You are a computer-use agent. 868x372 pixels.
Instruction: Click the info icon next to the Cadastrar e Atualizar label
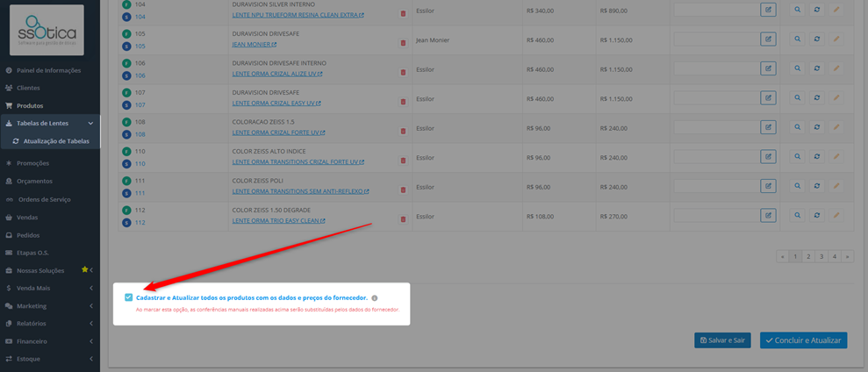375,297
